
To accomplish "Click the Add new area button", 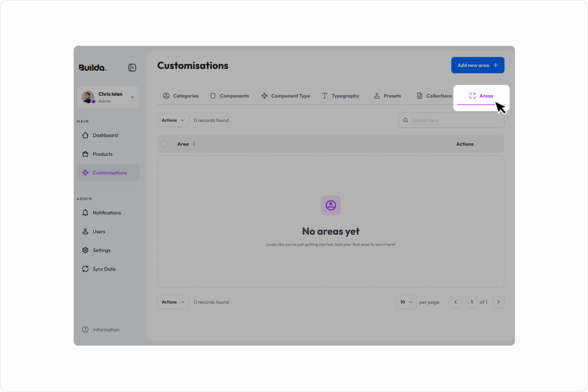I will [478, 65].
